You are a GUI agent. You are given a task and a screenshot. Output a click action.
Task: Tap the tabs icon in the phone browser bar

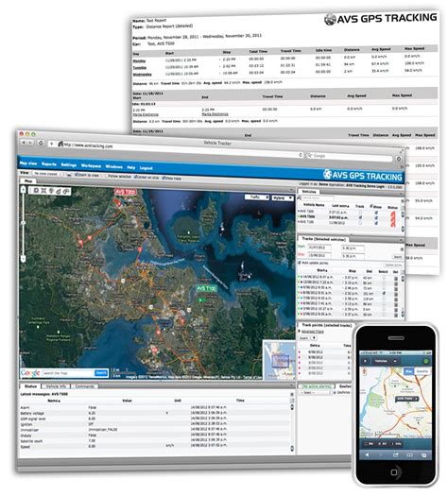pyautogui.click(x=424, y=455)
